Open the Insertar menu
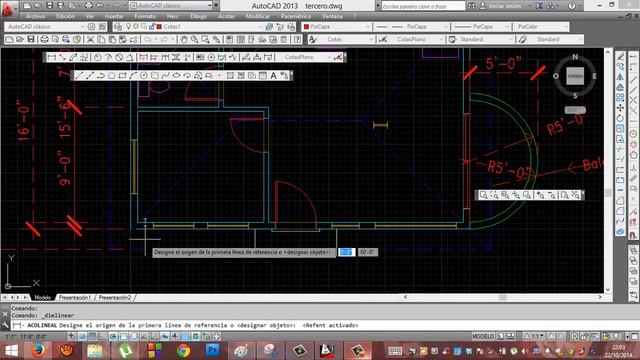The height and width of the screenshot is (360, 640). pyautogui.click(x=114, y=16)
